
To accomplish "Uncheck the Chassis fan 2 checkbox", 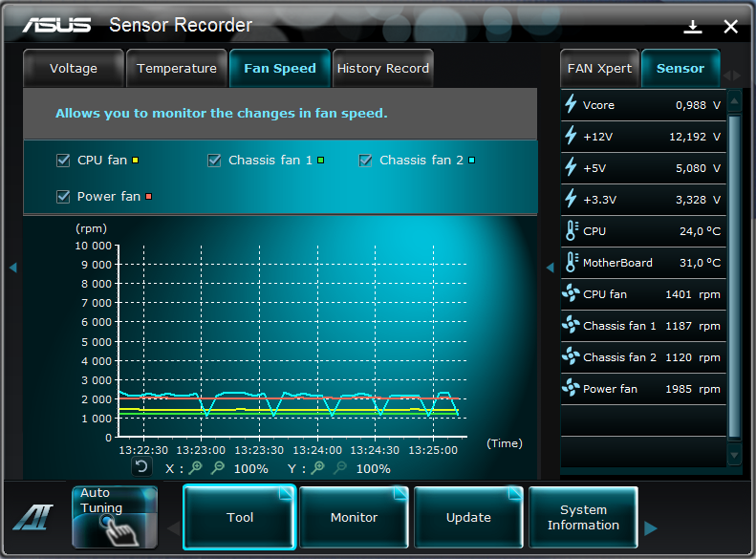I will coord(365,160).
